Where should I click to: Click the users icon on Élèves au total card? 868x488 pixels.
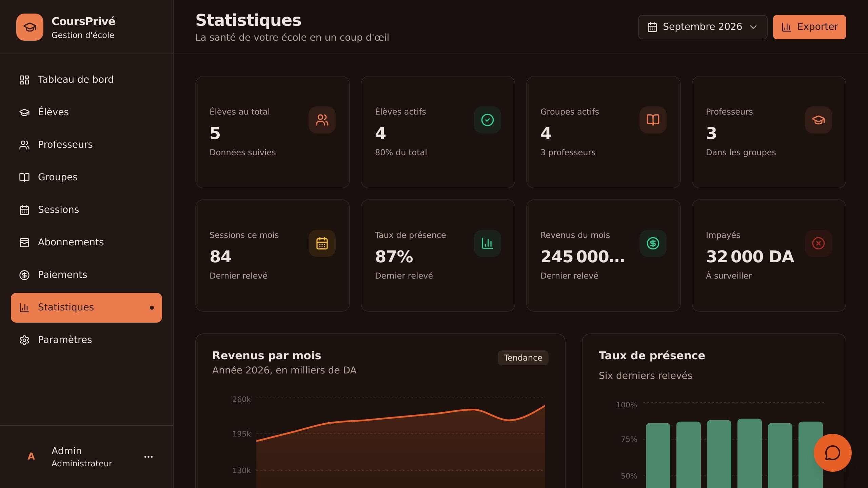pos(322,120)
